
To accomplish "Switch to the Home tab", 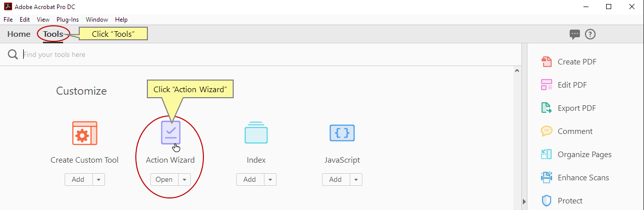I will (x=19, y=34).
